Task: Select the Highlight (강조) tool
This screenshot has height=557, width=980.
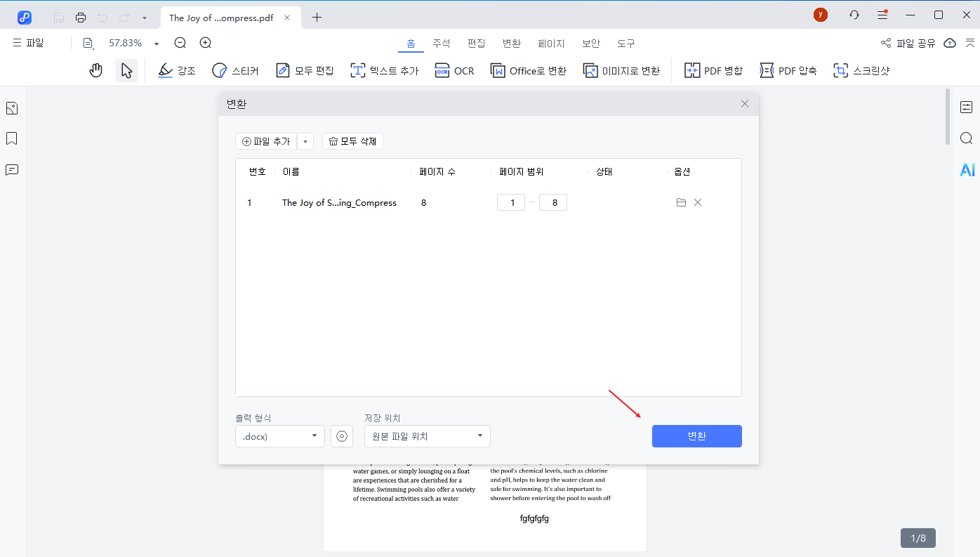Action: click(176, 70)
